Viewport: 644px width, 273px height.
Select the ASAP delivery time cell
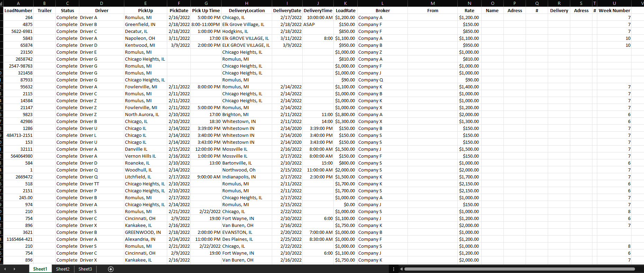point(318,24)
